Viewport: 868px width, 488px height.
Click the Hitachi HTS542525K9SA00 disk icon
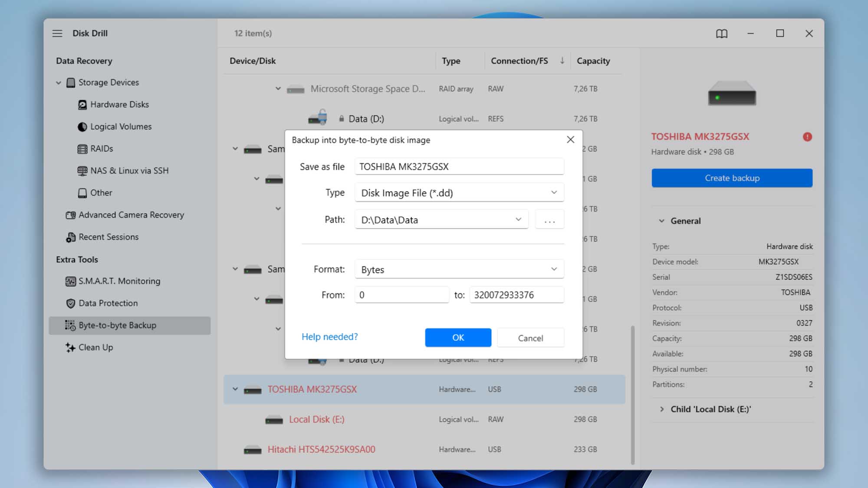(253, 450)
